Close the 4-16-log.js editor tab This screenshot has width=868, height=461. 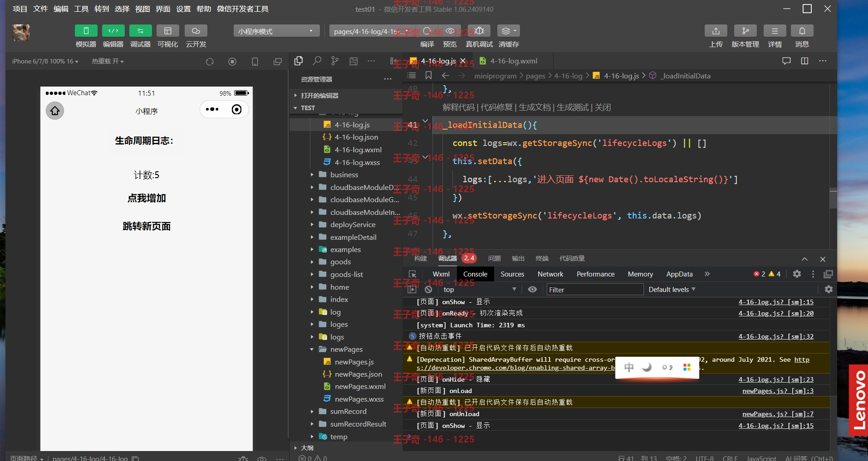(463, 61)
